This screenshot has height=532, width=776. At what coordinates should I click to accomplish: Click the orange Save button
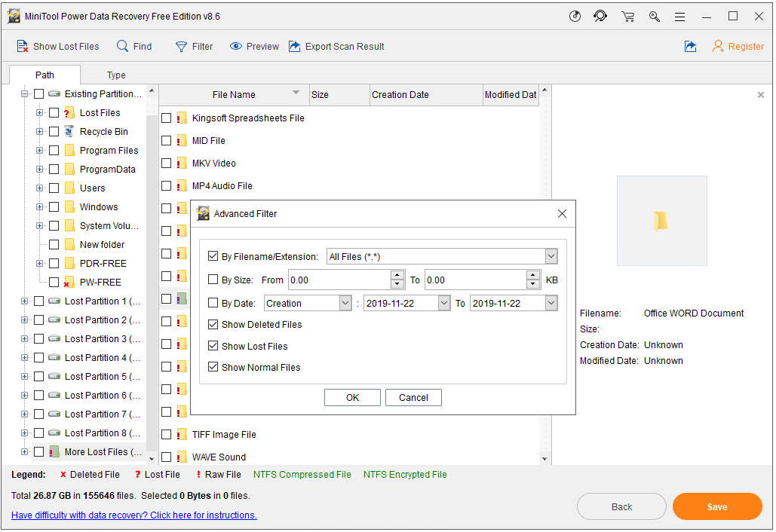(x=717, y=506)
